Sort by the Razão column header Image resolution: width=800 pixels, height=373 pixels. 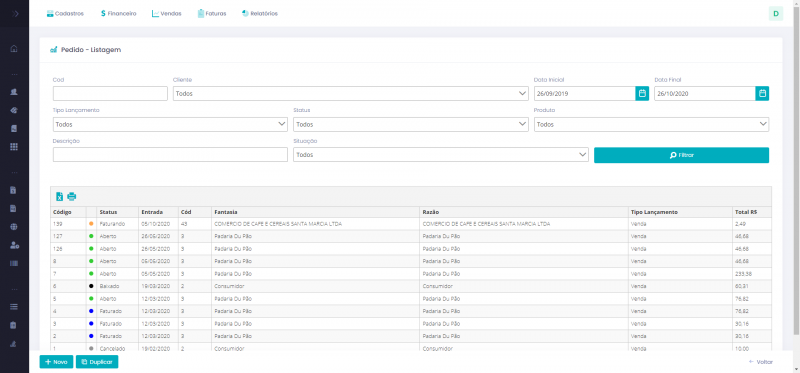point(524,212)
